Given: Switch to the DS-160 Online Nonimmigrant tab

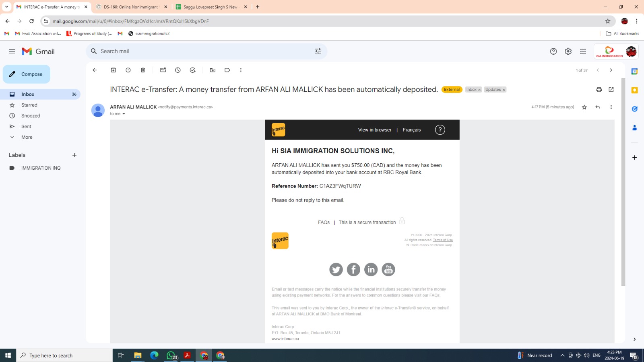Looking at the screenshot, I should [x=132, y=7].
